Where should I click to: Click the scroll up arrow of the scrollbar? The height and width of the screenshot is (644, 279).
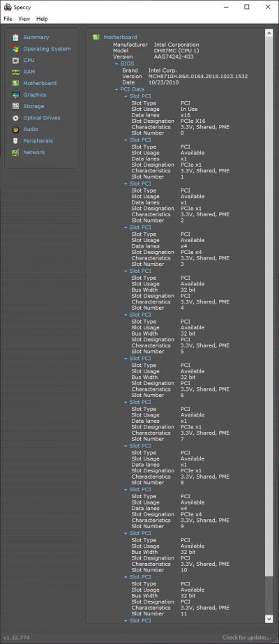tap(269, 33)
